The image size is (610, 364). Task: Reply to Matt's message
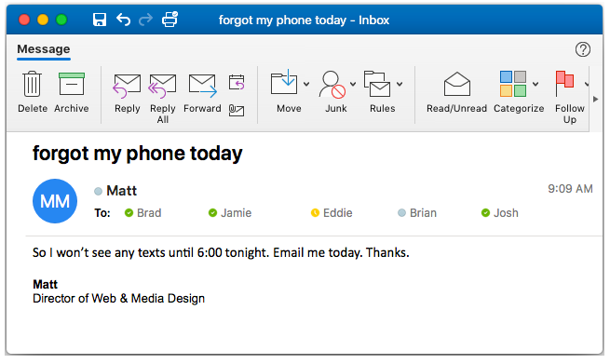point(127,92)
